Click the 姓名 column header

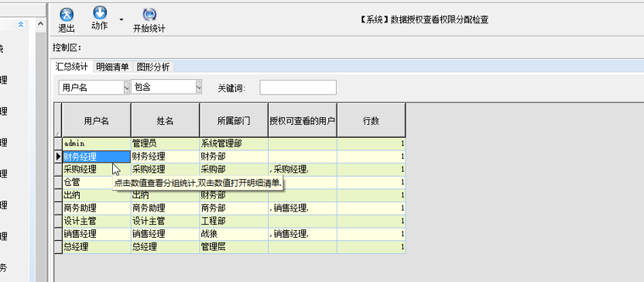tap(165, 120)
